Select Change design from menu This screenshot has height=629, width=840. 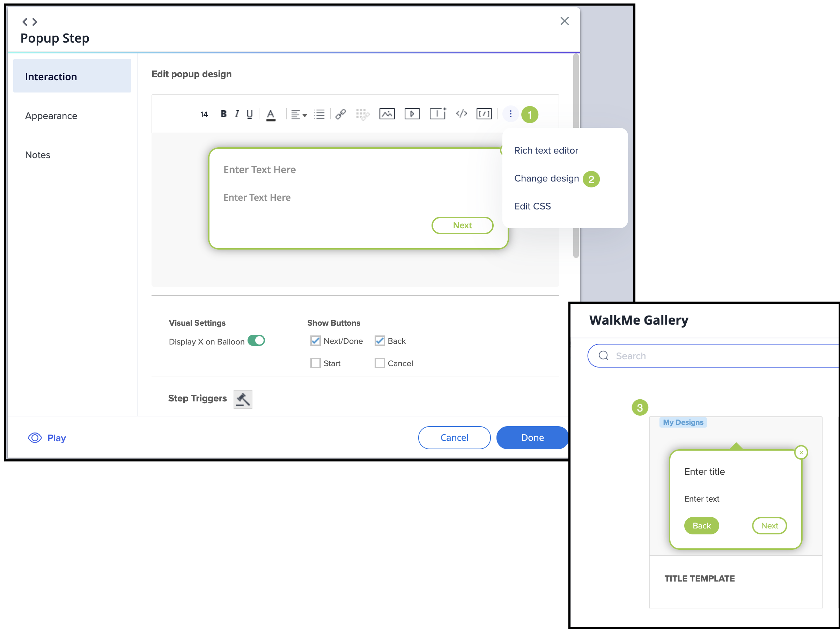(546, 178)
